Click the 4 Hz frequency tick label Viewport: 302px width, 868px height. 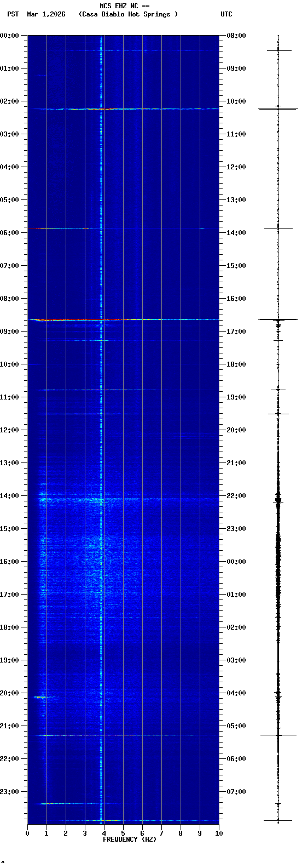104,833
